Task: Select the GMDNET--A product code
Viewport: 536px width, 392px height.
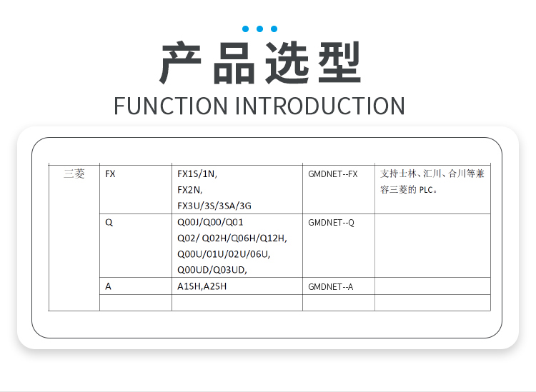Action: coord(330,287)
